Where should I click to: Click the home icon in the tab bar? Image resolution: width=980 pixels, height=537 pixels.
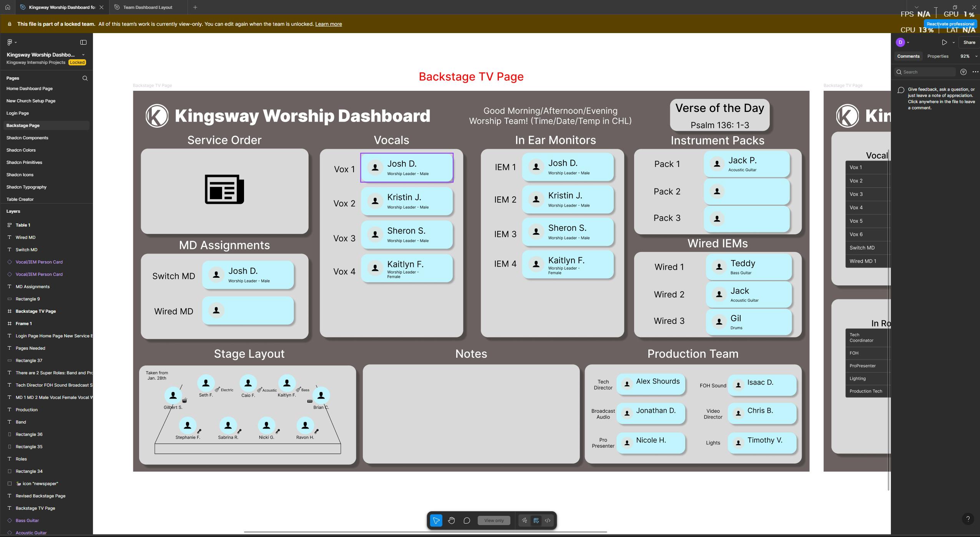click(x=8, y=7)
